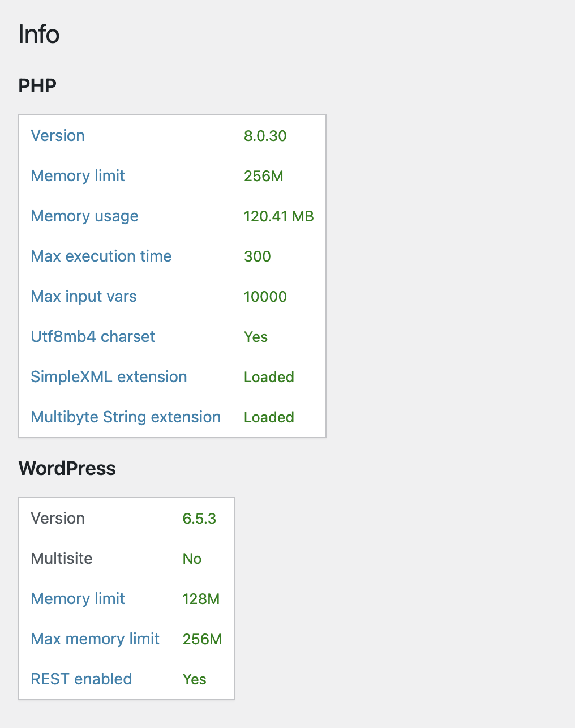Click the WordPress section heading
The image size is (575, 728).
tap(67, 468)
